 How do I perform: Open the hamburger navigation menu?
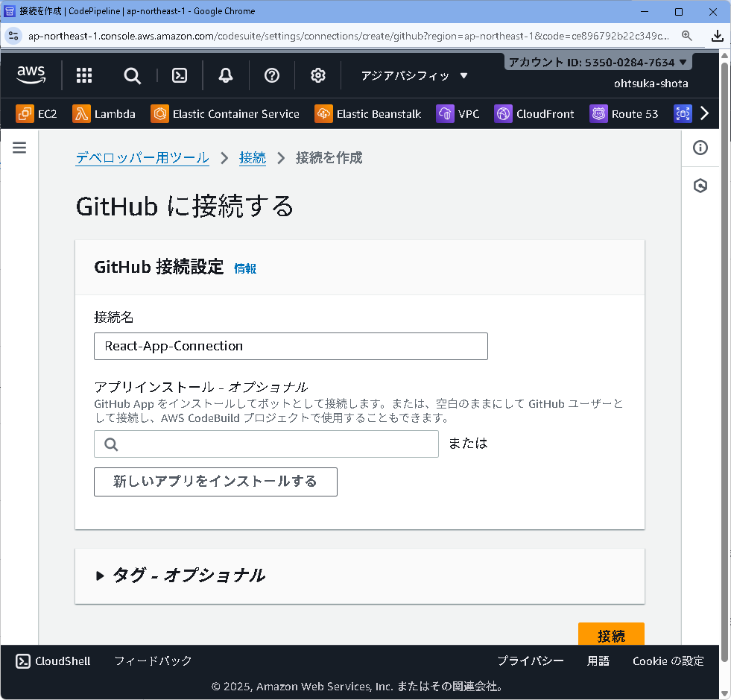pos(19,147)
